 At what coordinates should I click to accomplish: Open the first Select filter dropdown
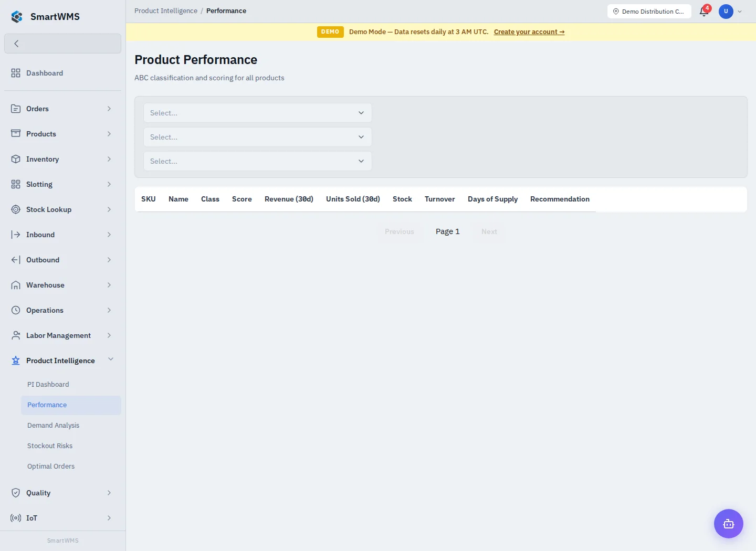(257, 113)
